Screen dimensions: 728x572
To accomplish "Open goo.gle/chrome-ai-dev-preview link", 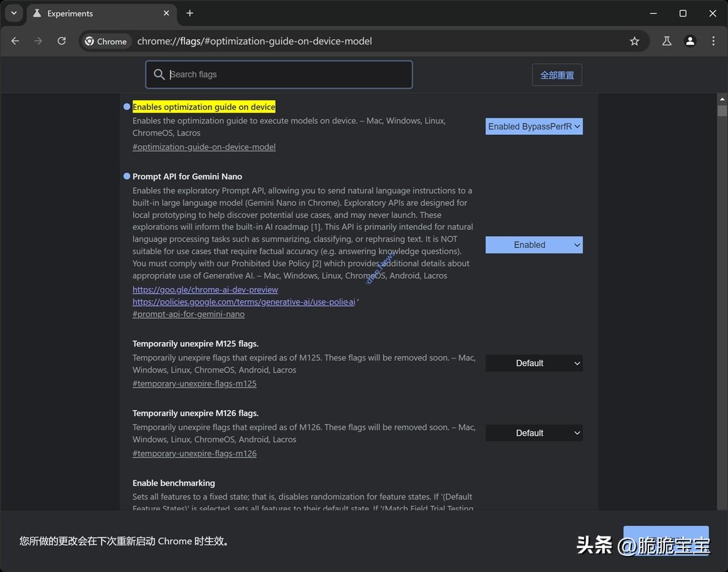I will pos(205,290).
